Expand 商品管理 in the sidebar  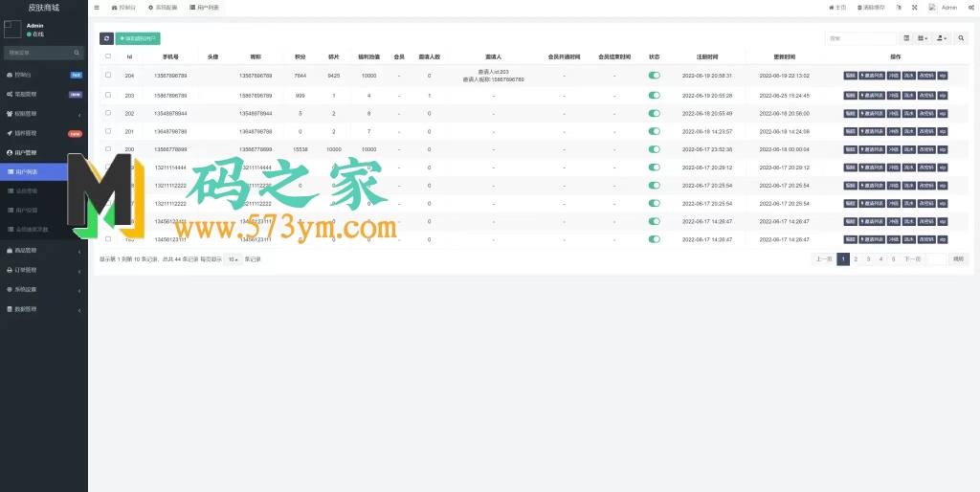pyautogui.click(x=44, y=251)
